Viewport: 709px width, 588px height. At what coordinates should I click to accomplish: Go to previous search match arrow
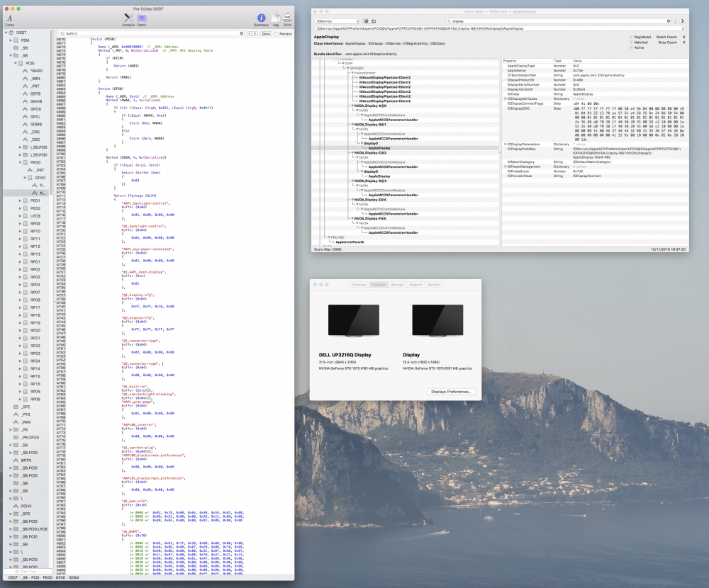click(250, 33)
